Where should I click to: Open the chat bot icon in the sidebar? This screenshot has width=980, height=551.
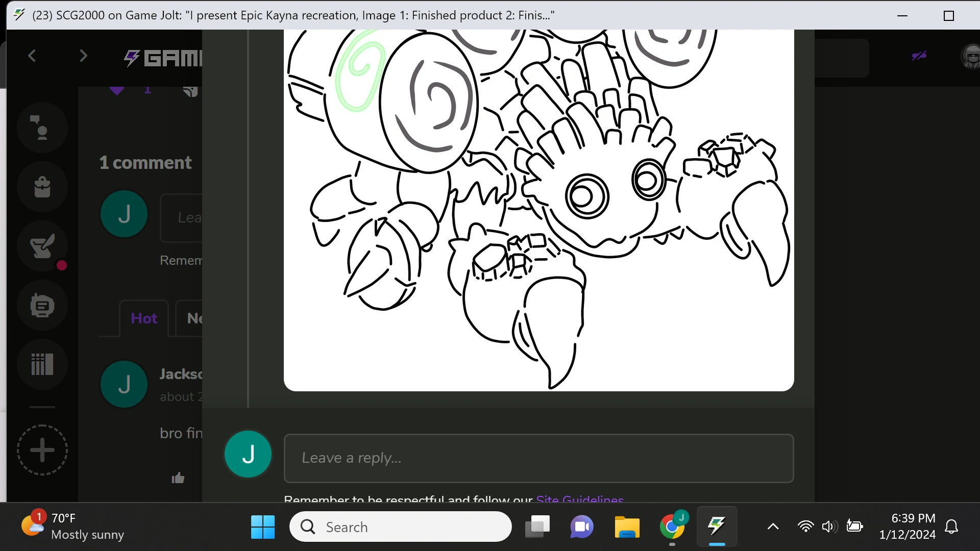(42, 305)
